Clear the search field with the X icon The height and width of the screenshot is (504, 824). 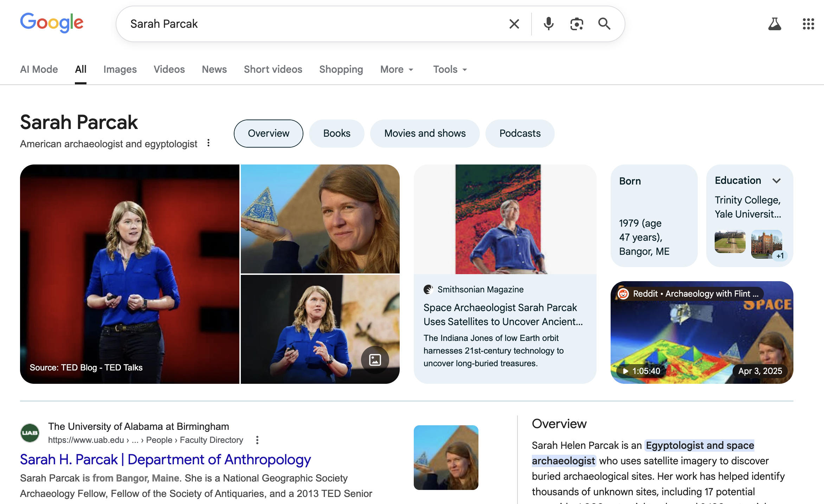coord(514,24)
